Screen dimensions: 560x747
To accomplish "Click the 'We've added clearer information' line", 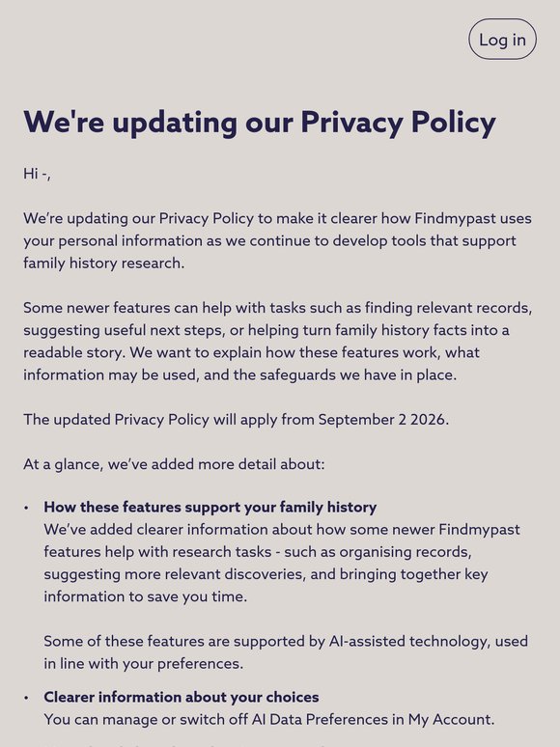I will tap(282, 530).
